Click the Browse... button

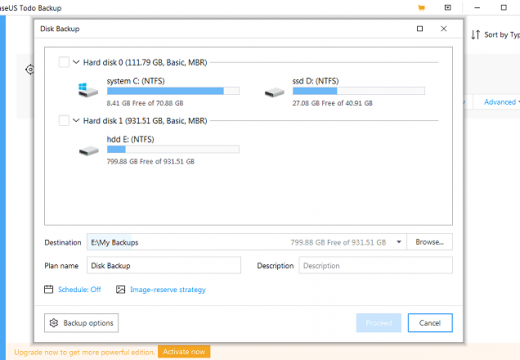[x=430, y=242]
